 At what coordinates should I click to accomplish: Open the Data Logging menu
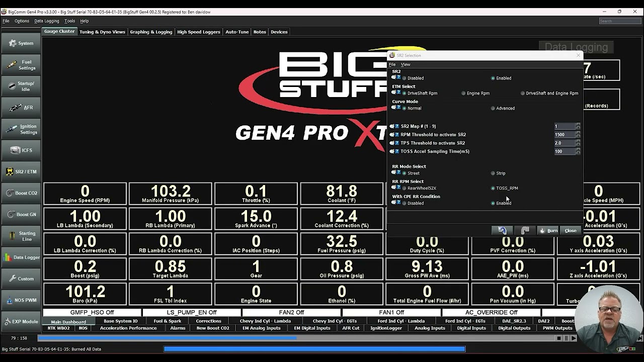coord(47,21)
